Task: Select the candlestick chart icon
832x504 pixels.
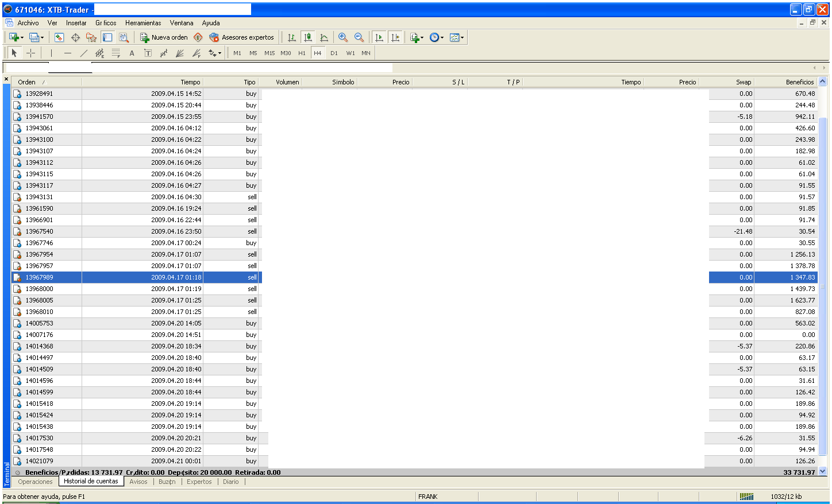Action: 308,37
